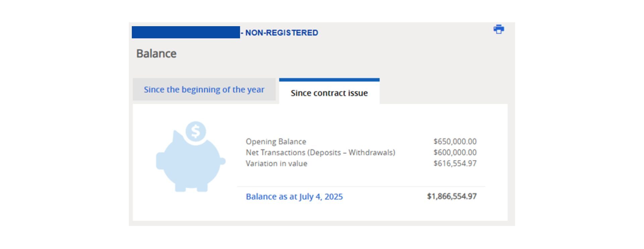This screenshot has height=249, width=644.
Task: Click the Balance section heading
Action: pyautogui.click(x=156, y=53)
